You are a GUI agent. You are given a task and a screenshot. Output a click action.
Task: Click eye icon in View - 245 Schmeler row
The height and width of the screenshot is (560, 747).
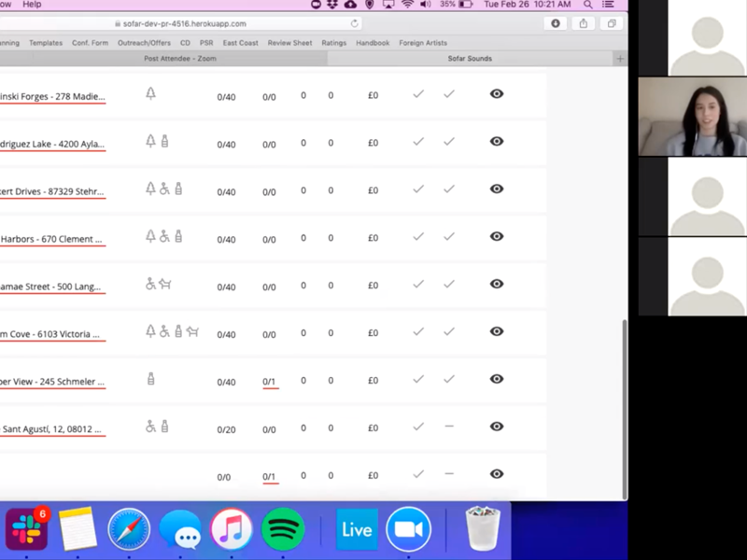[497, 379]
